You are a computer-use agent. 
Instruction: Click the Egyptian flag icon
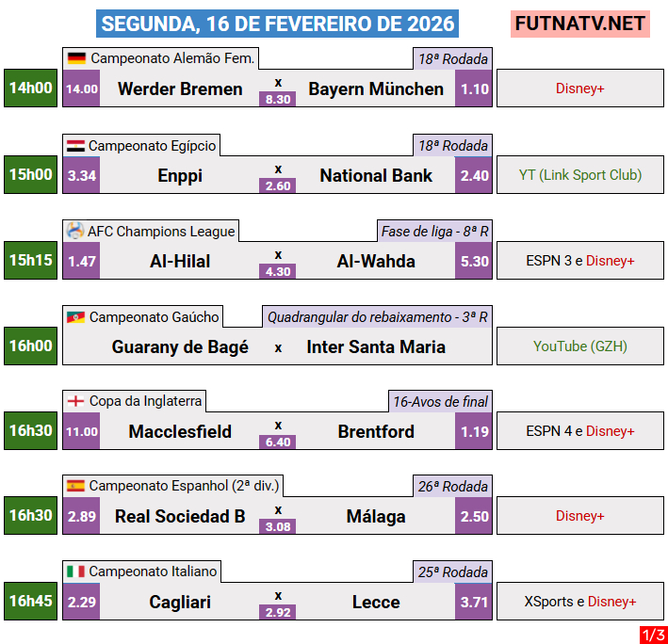coord(75,145)
